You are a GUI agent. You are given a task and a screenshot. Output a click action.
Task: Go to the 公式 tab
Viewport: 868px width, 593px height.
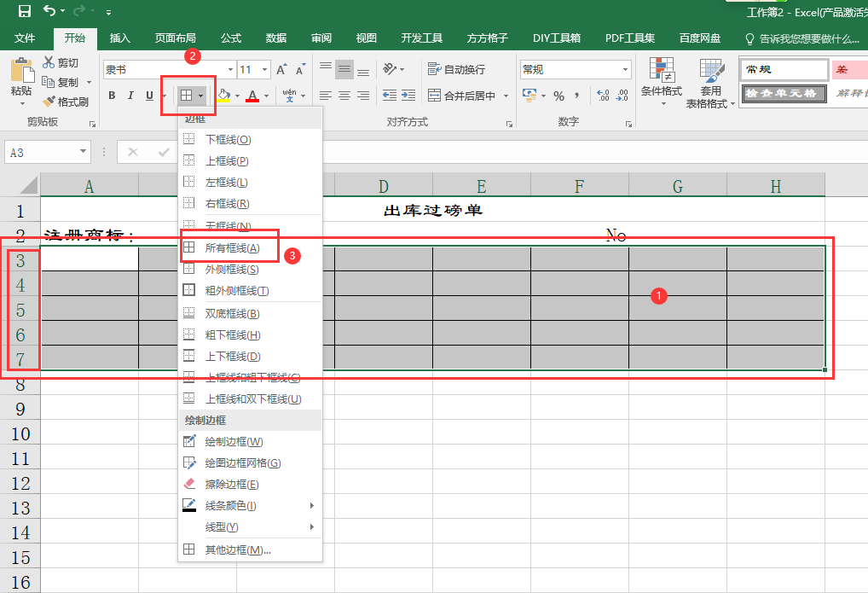tap(231, 38)
